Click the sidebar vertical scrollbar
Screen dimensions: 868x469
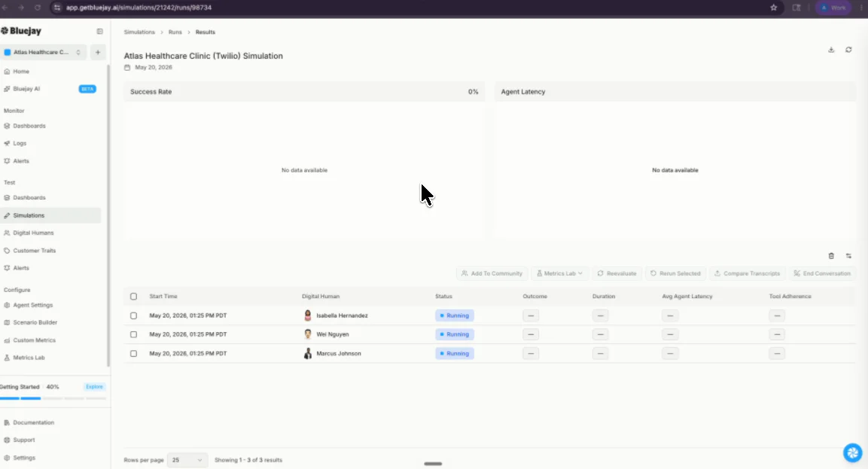(108, 215)
